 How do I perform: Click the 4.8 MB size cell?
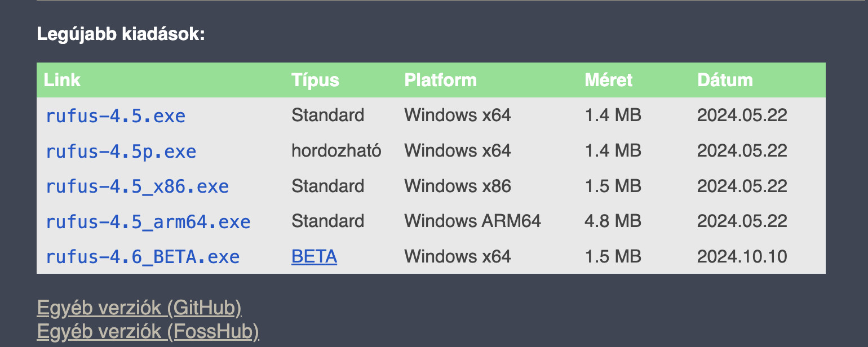(613, 221)
